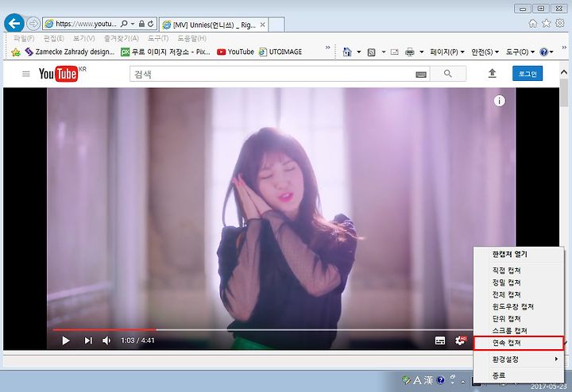The width and height of the screenshot is (572, 392).
Task: Select 직접 캡쳐 menu entry
Action: coord(518,271)
